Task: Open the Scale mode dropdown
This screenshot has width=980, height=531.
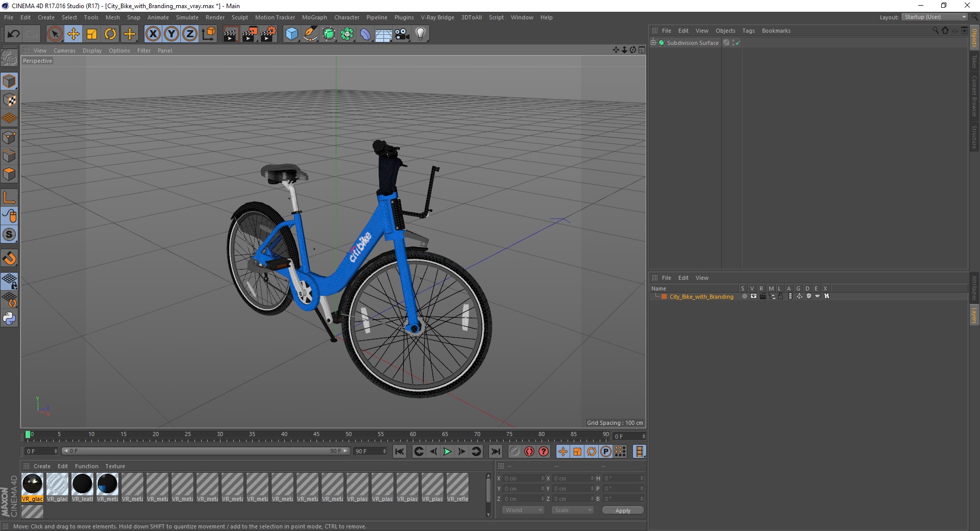Action: pyautogui.click(x=573, y=510)
